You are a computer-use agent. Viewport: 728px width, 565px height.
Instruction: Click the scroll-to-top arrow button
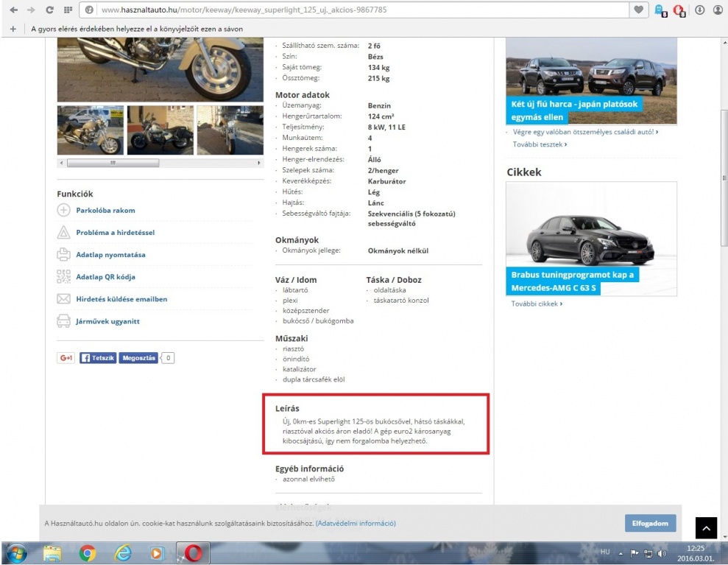tap(705, 527)
